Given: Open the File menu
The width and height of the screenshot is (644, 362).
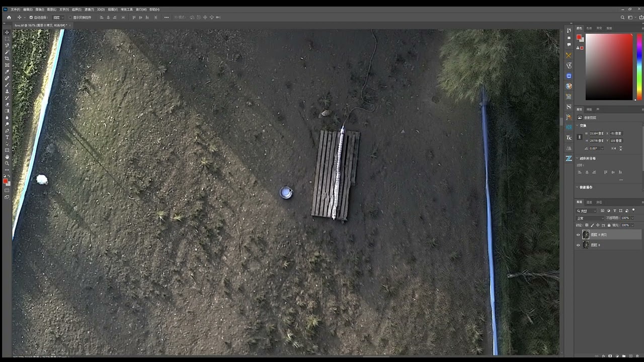Looking at the screenshot, I should pos(16,9).
